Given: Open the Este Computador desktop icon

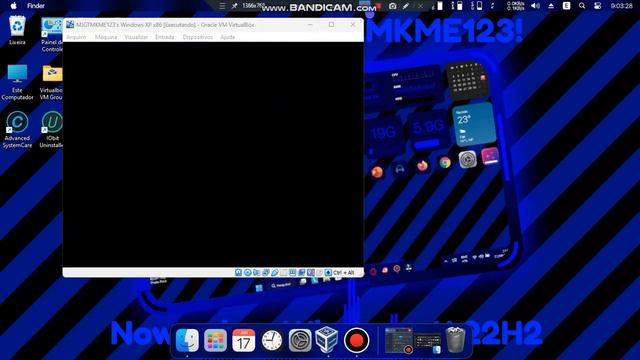Looking at the screenshot, I should [x=17, y=82].
